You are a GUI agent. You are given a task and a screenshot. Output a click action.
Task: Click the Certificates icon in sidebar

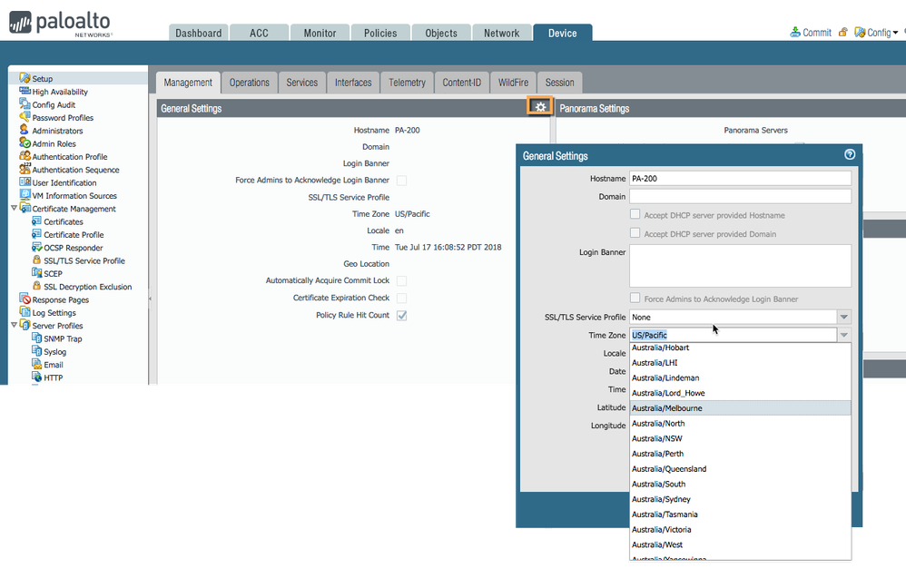(36, 220)
